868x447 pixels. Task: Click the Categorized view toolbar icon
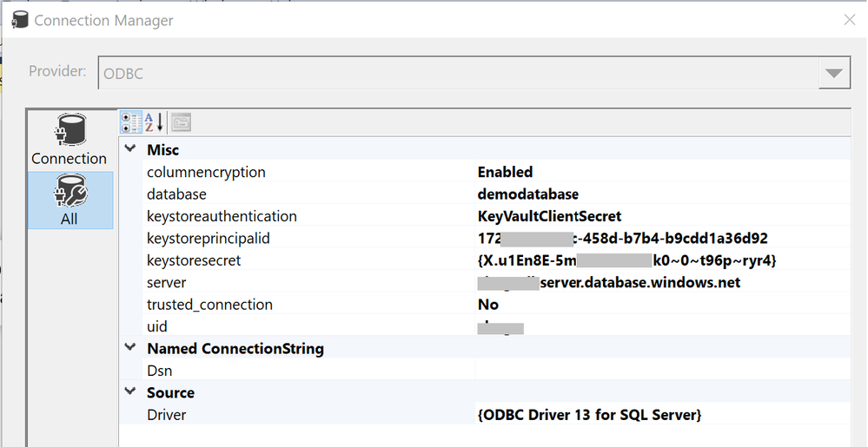pyautogui.click(x=131, y=122)
